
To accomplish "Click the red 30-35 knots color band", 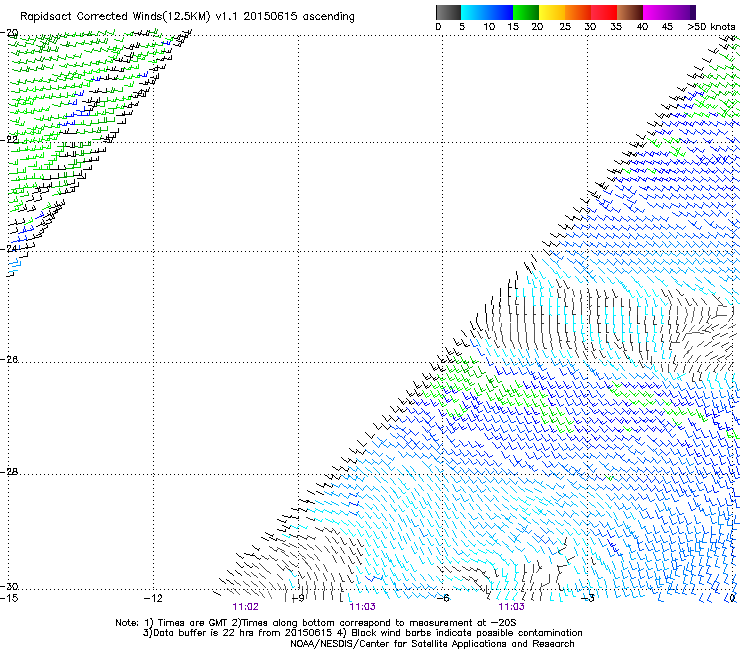I will pyautogui.click(x=604, y=12).
